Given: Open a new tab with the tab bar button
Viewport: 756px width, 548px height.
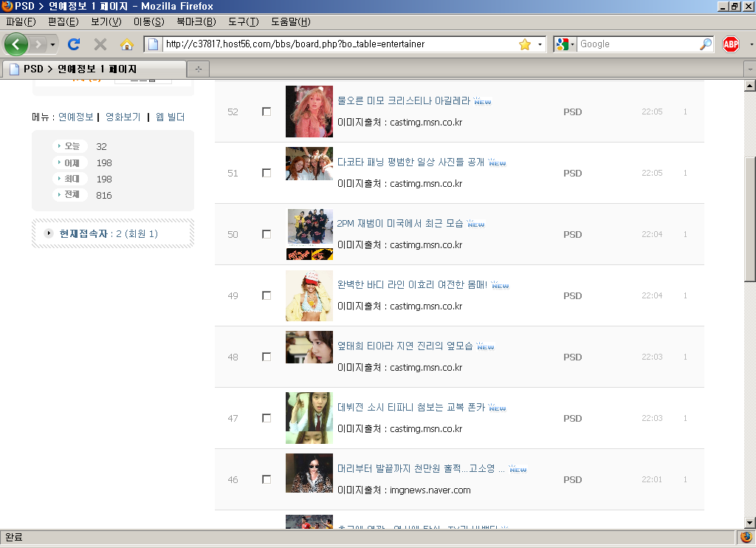Looking at the screenshot, I should pos(198,69).
